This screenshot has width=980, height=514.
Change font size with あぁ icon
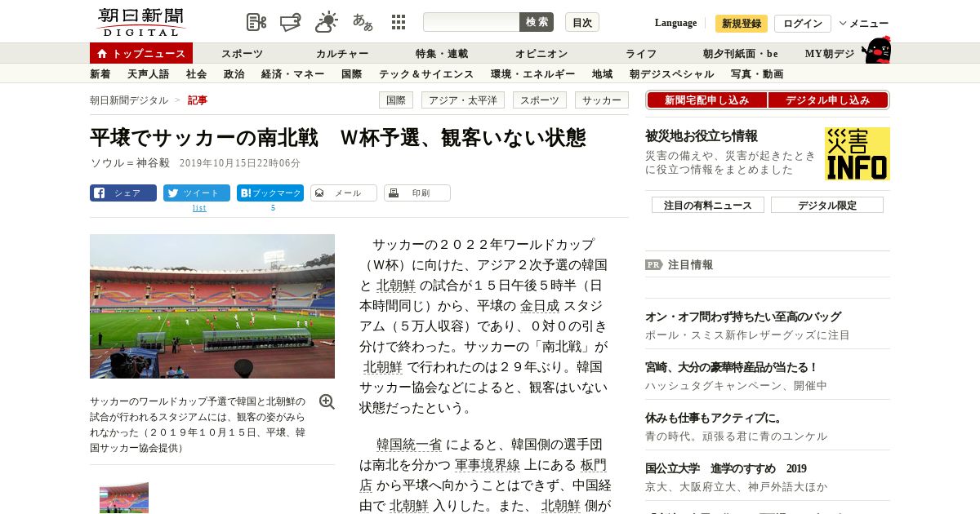(363, 22)
